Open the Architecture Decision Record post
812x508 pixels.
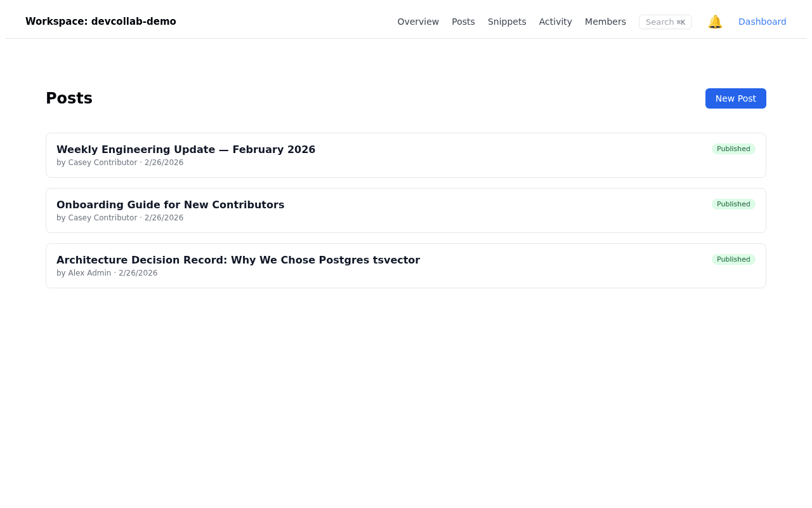238,260
